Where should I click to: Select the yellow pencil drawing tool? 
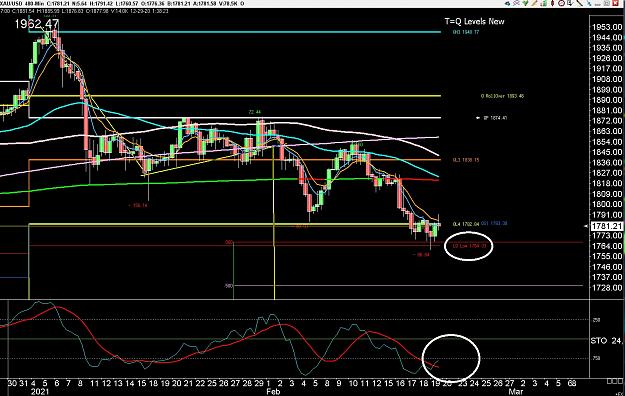click(534, 3)
